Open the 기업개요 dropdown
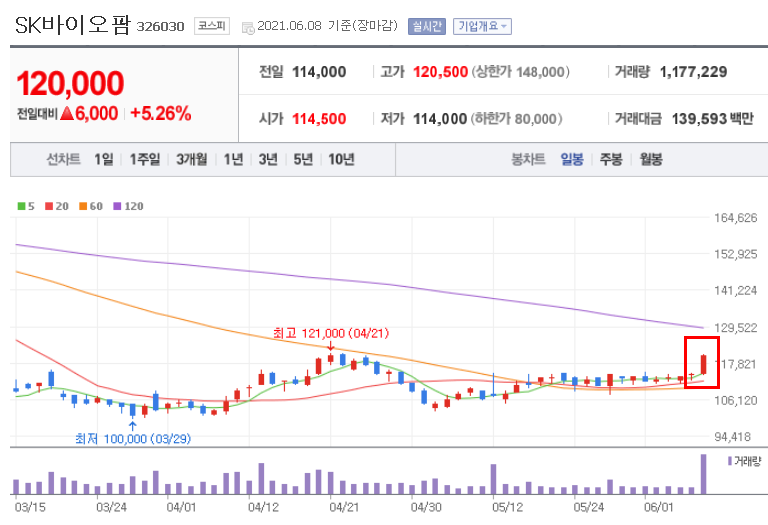This screenshot has width=768, height=525. [x=482, y=26]
